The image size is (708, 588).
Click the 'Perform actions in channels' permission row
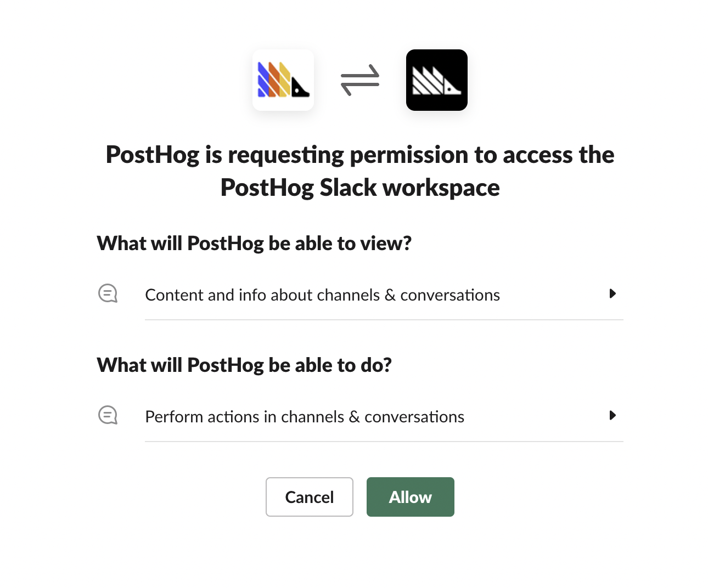pos(305,416)
